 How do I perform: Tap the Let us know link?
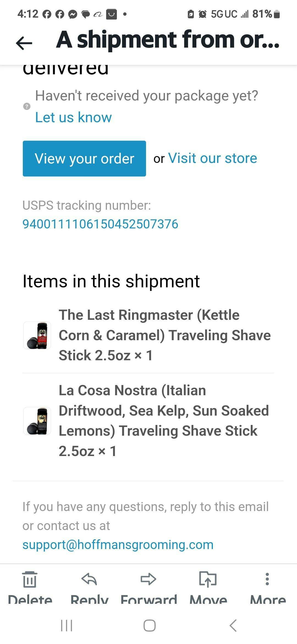[73, 118]
